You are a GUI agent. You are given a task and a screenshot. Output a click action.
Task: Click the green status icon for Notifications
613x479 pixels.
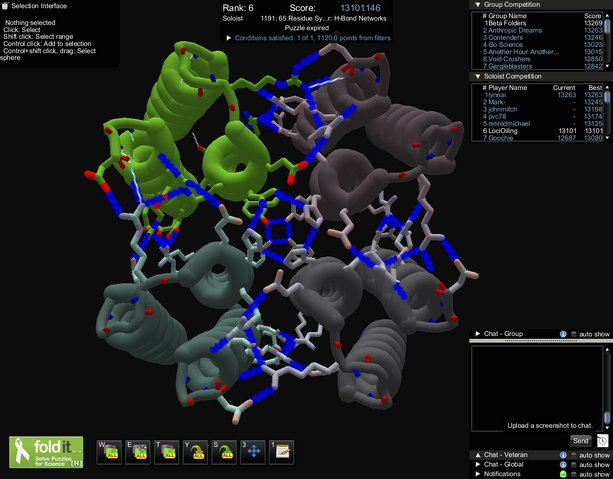(x=563, y=474)
